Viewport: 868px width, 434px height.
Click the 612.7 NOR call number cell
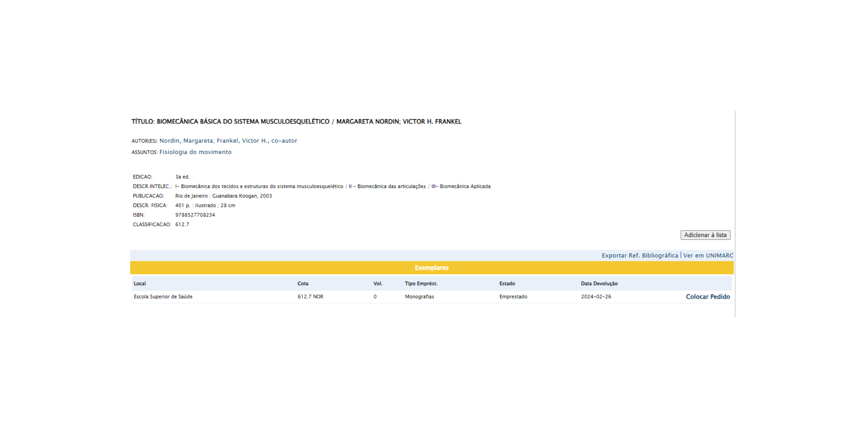[x=310, y=296]
